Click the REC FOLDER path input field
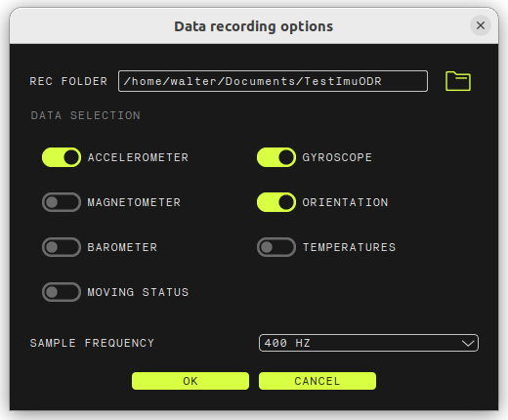Image resolution: width=508 pixels, height=420 pixels. click(273, 81)
